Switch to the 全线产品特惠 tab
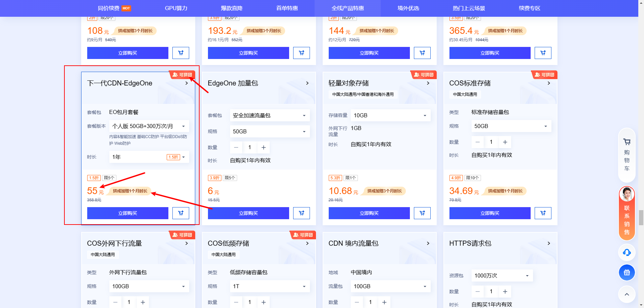 (348, 8)
